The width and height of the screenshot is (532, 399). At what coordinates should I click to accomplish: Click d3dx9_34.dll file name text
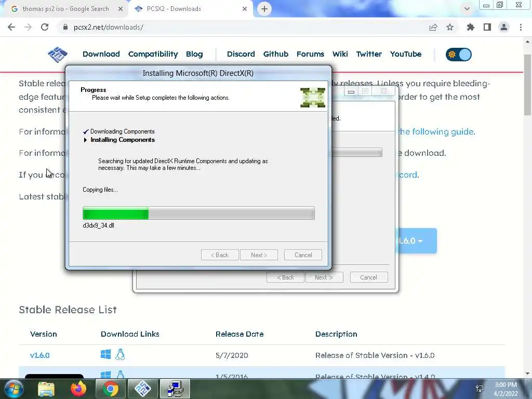98,225
